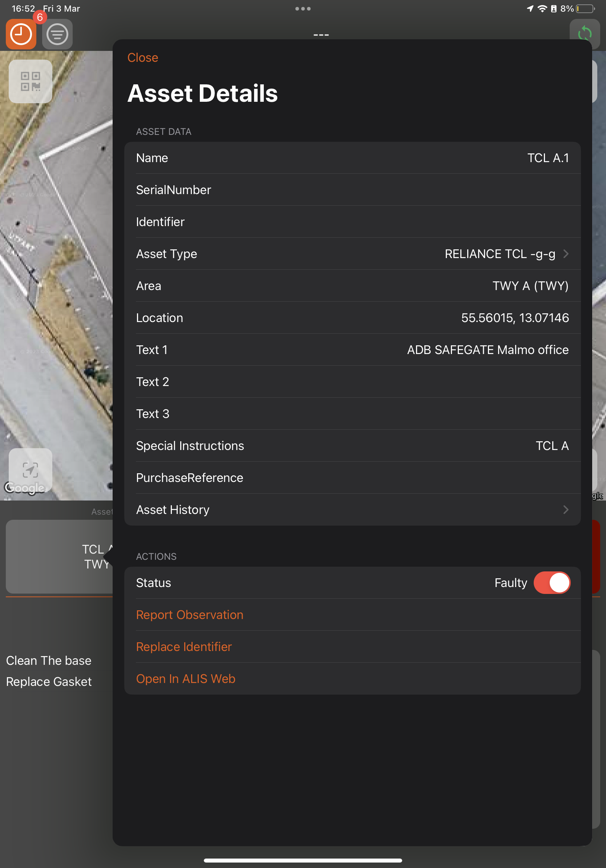
Task: Tap the battery status indicator
Action: 585,9
